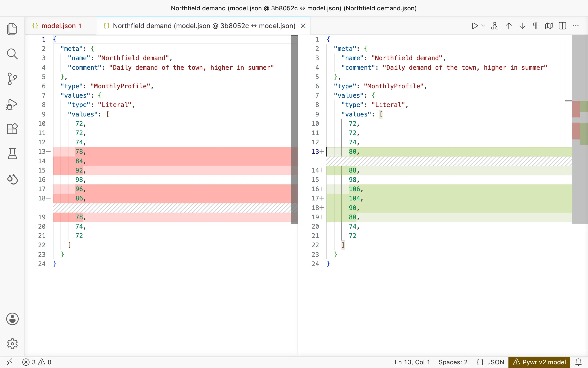588x368 pixels.
Task: Click removed value 86 in left pane
Action: point(79,198)
